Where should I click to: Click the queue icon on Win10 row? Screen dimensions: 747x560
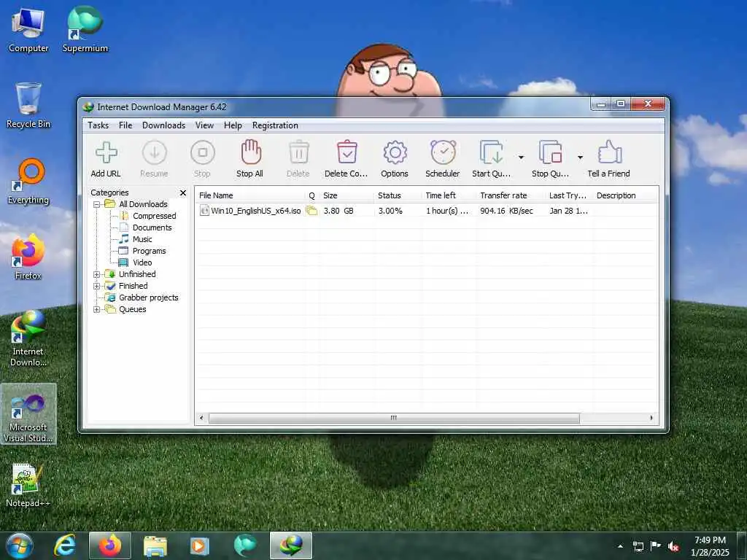(x=311, y=211)
